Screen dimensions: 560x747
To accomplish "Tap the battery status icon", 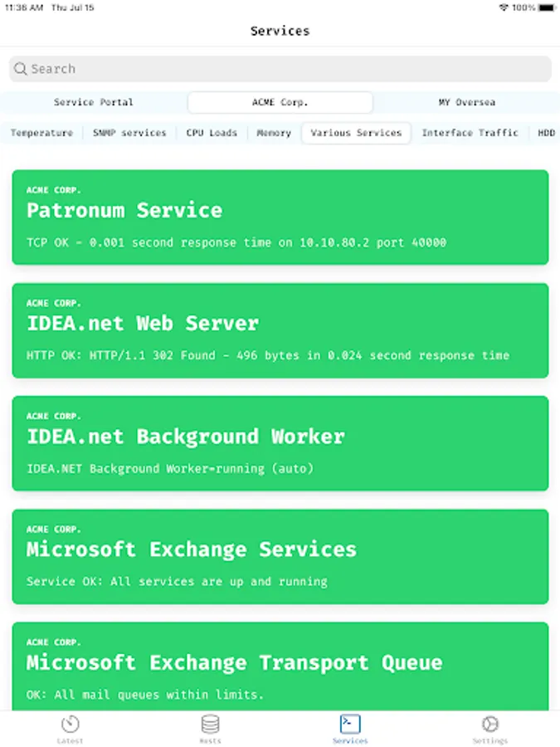I will pyautogui.click(x=548, y=7).
